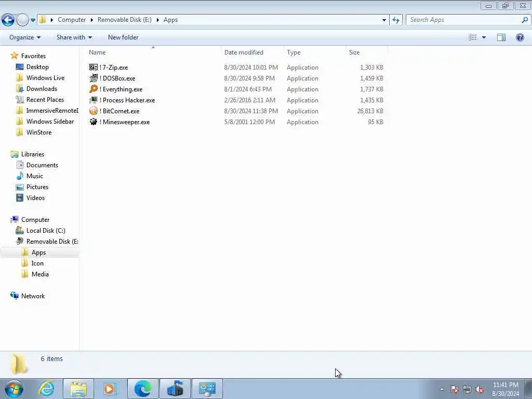Expand the address bar history dropdown

coord(384,20)
